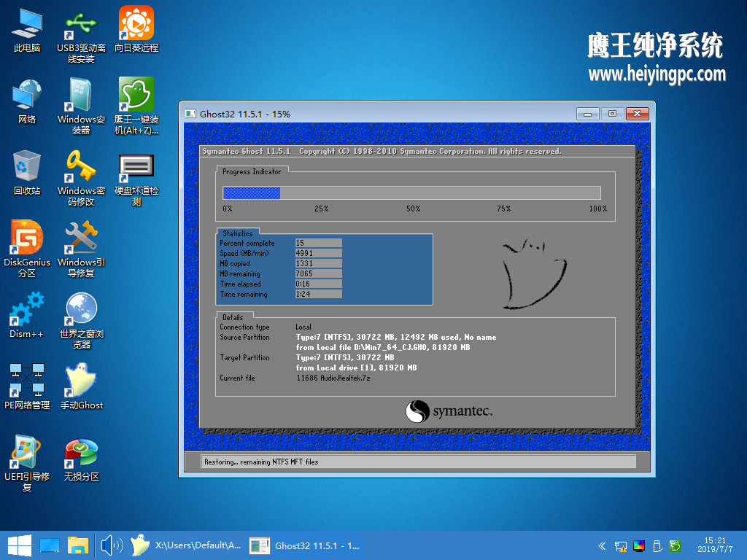Minimize the Ghost32 window
747x560 pixels.
[x=587, y=114]
